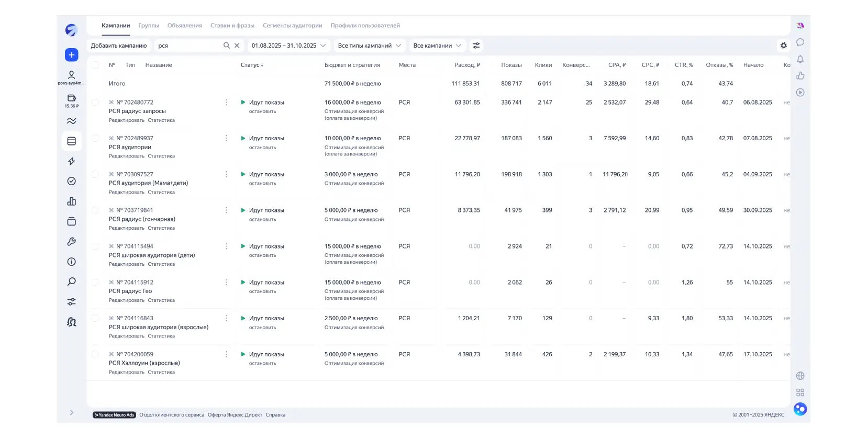Screen dimensions: 868x439
Task: Switch to the Группы tab
Action: (x=149, y=26)
